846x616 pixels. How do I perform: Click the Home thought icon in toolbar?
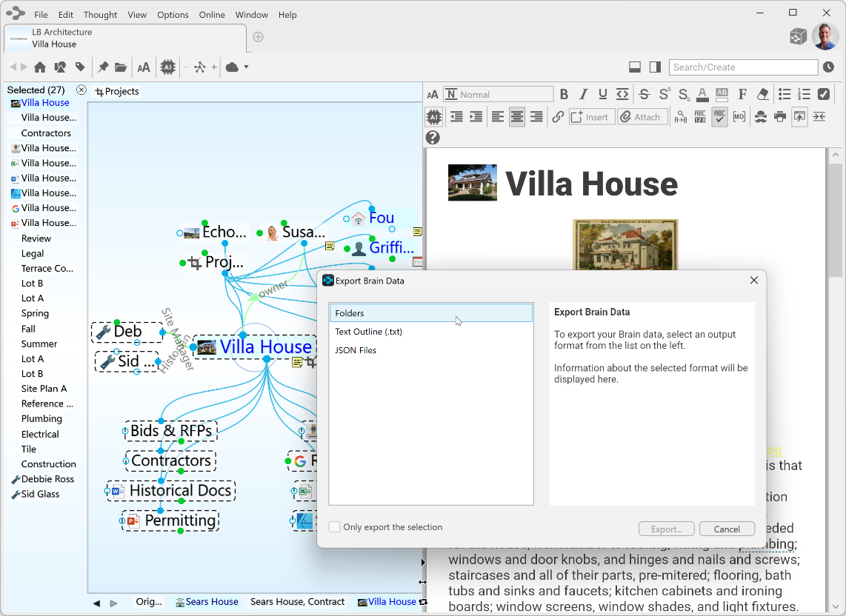coord(40,67)
